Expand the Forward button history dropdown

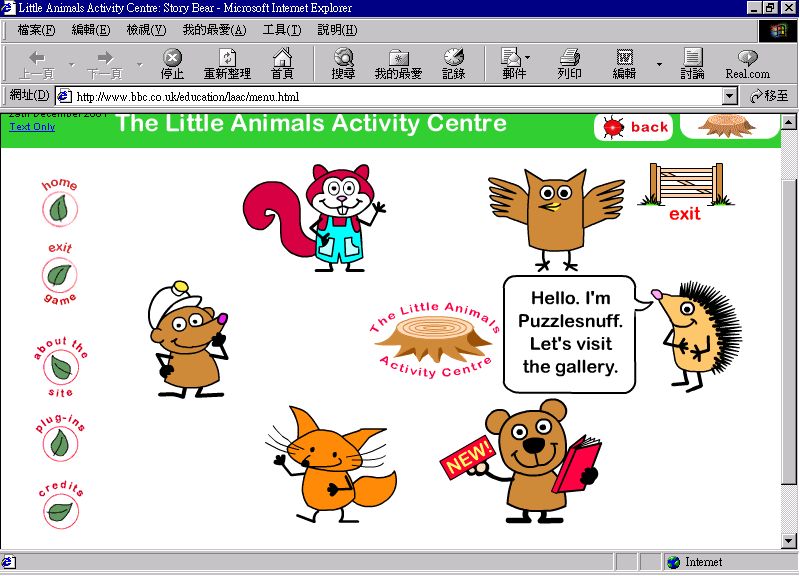[x=140, y=65]
